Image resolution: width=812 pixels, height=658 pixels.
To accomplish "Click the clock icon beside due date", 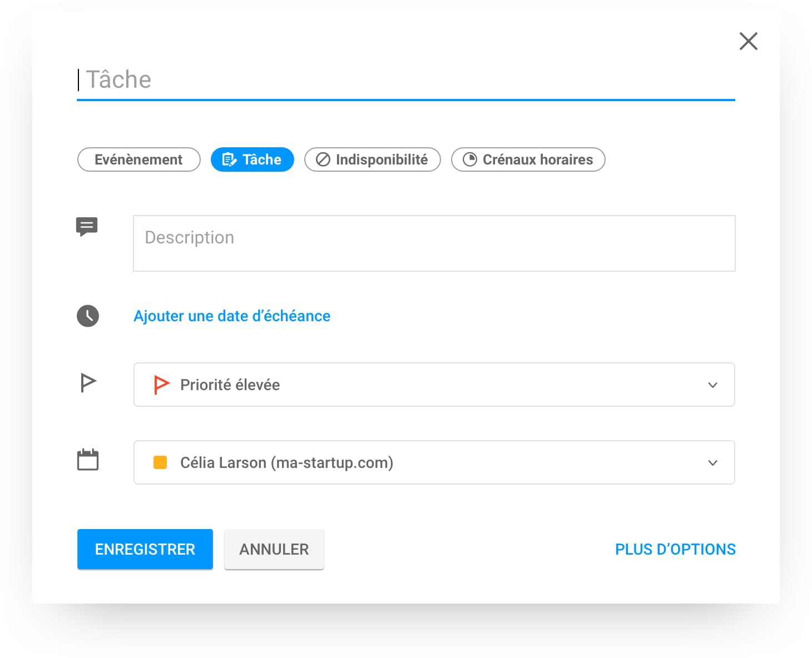I will 88,316.
